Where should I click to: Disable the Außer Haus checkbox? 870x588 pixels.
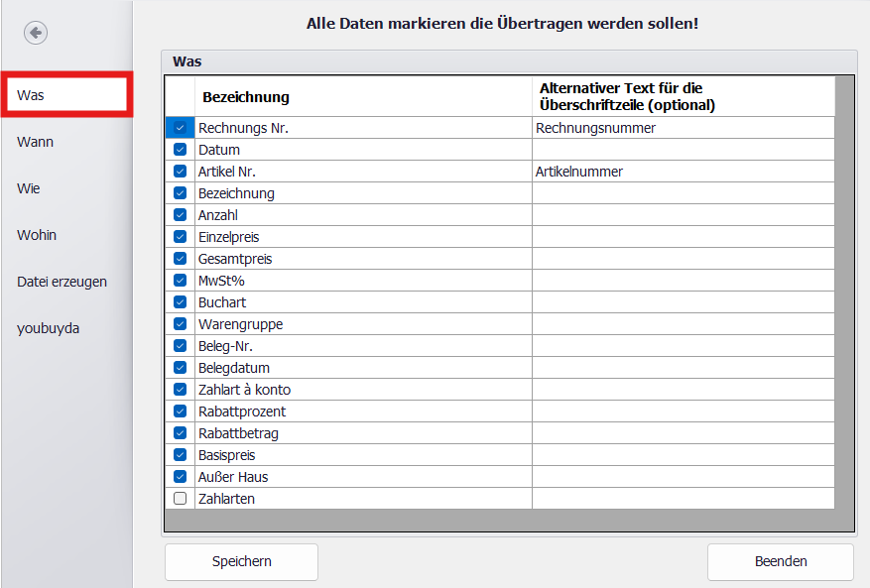[180, 477]
